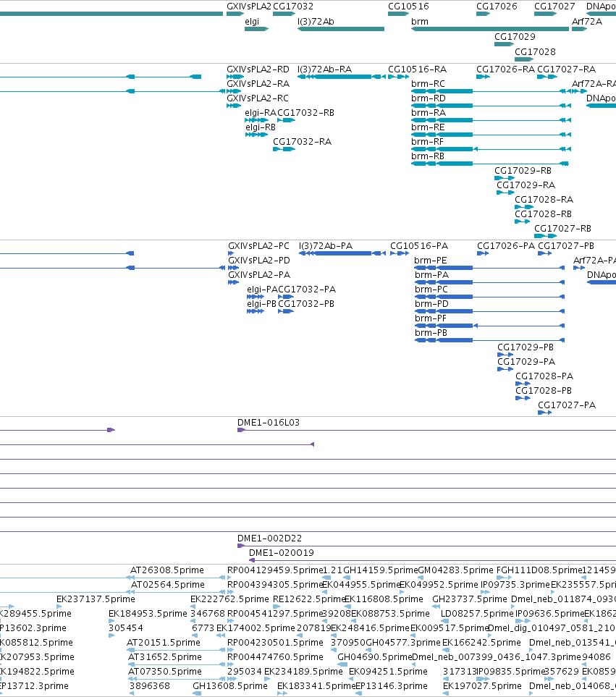Image resolution: width=616 pixels, height=697 pixels.
Task: Select the GH23737.5prime EST label
Action: [470, 599]
